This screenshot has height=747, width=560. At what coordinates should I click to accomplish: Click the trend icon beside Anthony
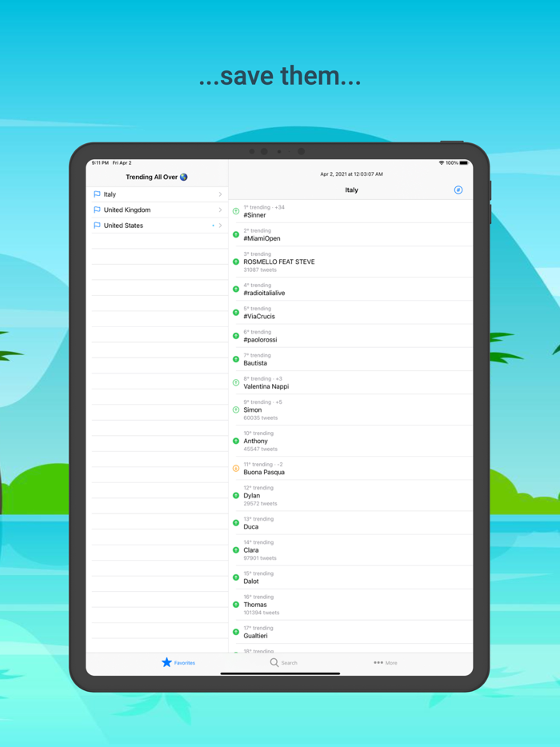coord(236,441)
